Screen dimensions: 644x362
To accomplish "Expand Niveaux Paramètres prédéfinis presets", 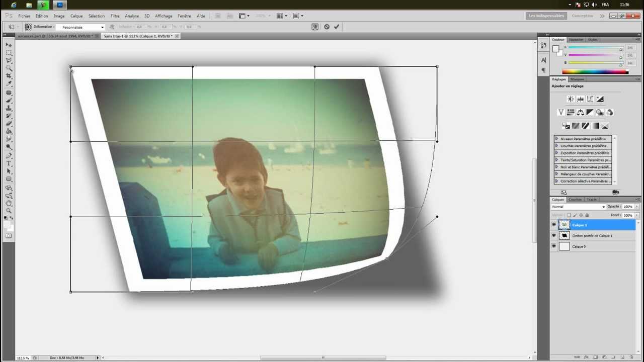I will tap(556, 139).
